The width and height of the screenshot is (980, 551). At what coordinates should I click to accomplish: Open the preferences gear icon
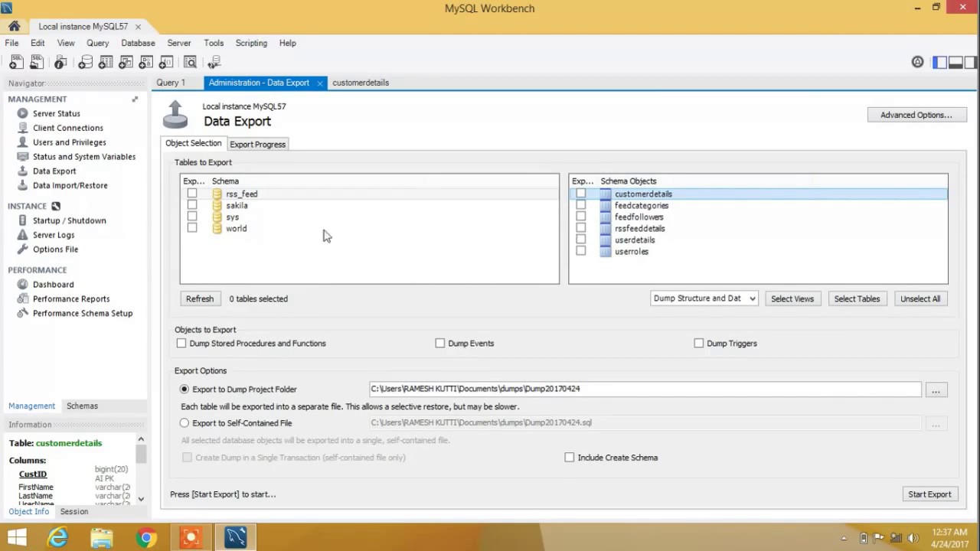917,62
